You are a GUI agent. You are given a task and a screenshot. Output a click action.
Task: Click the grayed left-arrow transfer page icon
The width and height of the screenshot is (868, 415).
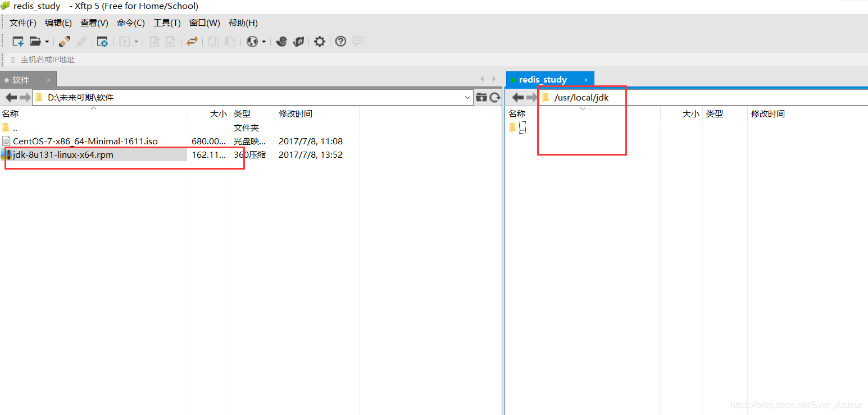pyautogui.click(x=154, y=42)
